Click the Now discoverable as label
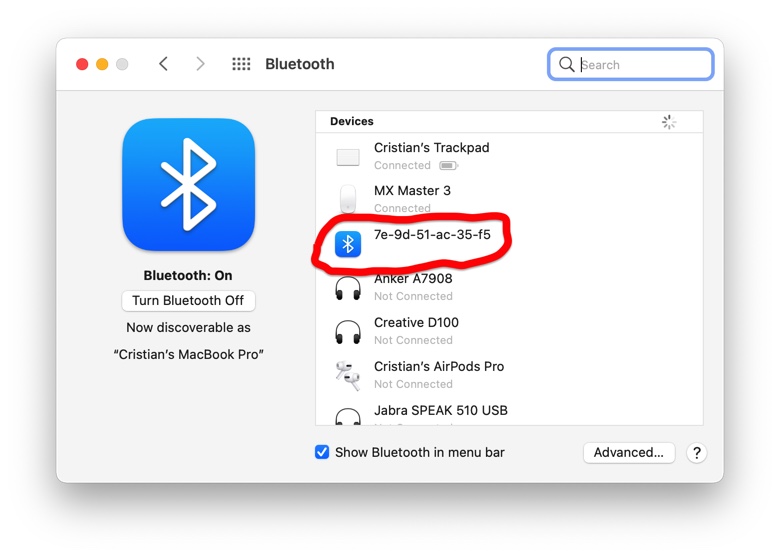This screenshot has width=780, height=557. [x=189, y=328]
